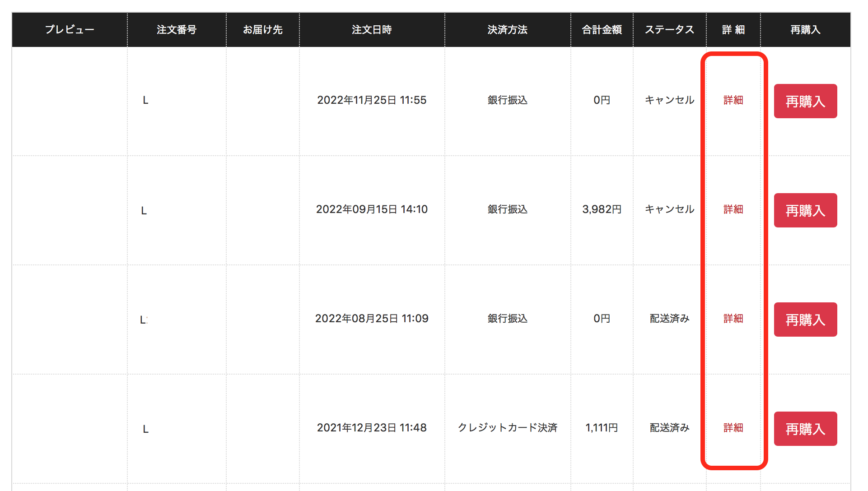868x491 pixels.
Task: Click 再購入 for the 2022年11月25日 order
Action: click(x=805, y=101)
